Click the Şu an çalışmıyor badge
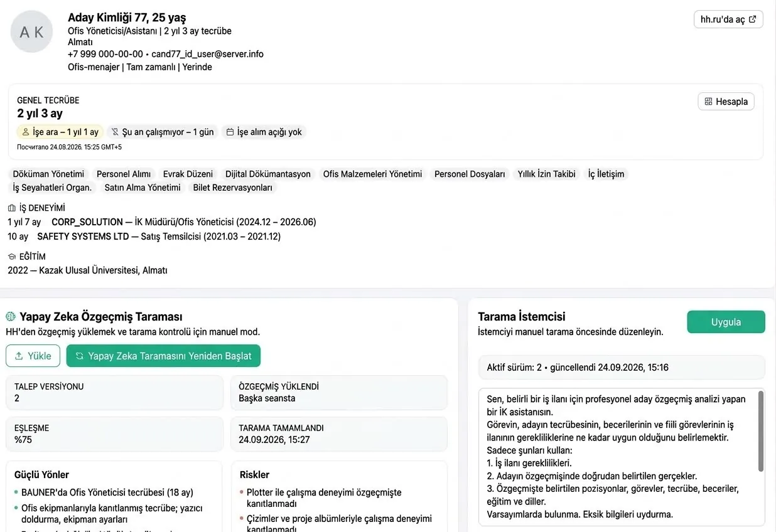 click(163, 132)
